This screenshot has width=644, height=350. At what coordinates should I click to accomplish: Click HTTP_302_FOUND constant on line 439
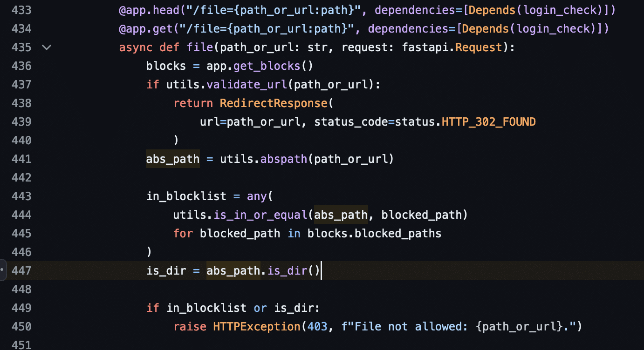tap(489, 121)
